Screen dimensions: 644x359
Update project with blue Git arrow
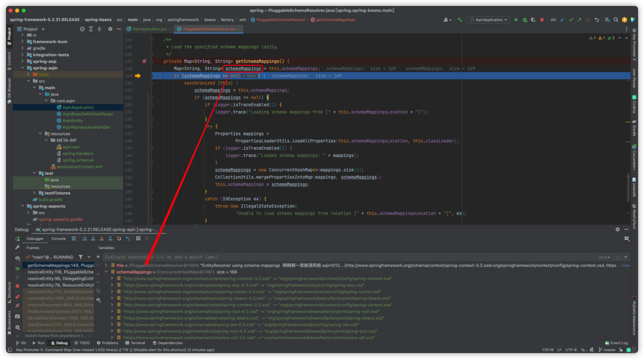click(x=563, y=20)
